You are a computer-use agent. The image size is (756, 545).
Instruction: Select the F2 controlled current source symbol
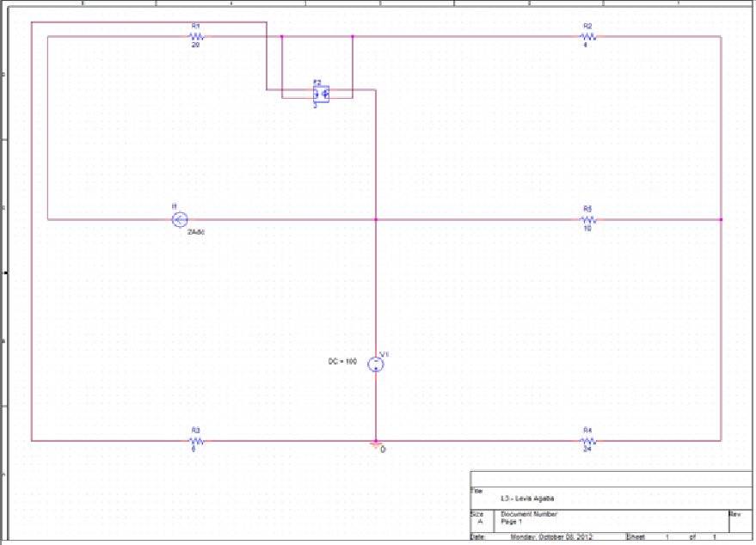point(323,92)
